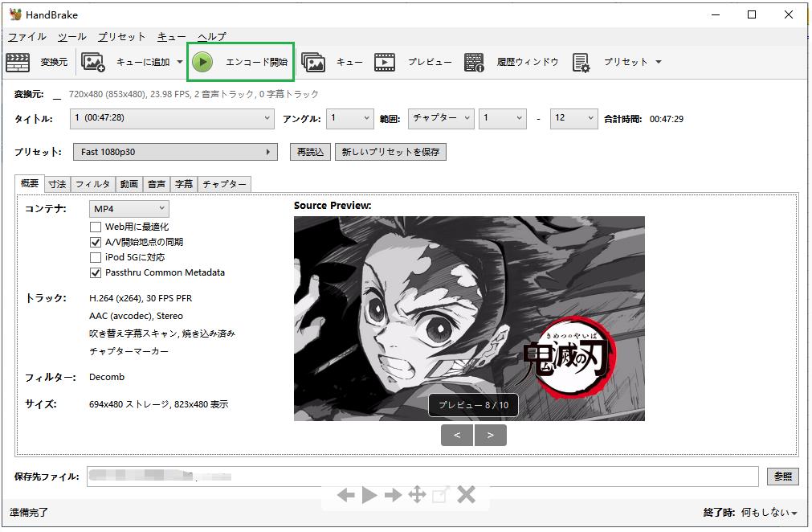Expand the アングル dropdown
812x532 pixels.
[350, 118]
